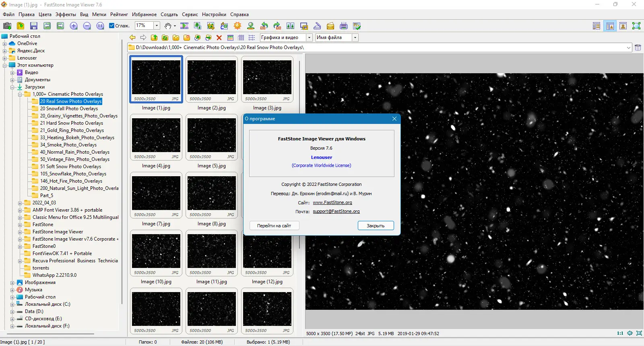Collapse the 1,000+ Cinematic Photo Overlays folder
Viewport: 644px width, 346px height.
(x=20, y=95)
